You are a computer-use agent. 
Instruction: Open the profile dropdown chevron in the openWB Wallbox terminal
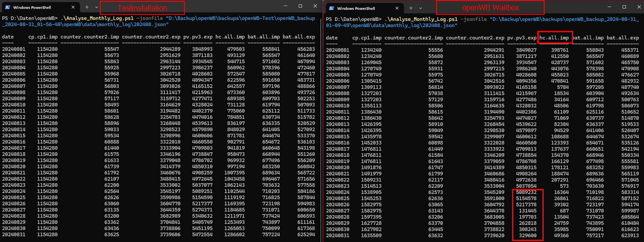(x=420, y=8)
